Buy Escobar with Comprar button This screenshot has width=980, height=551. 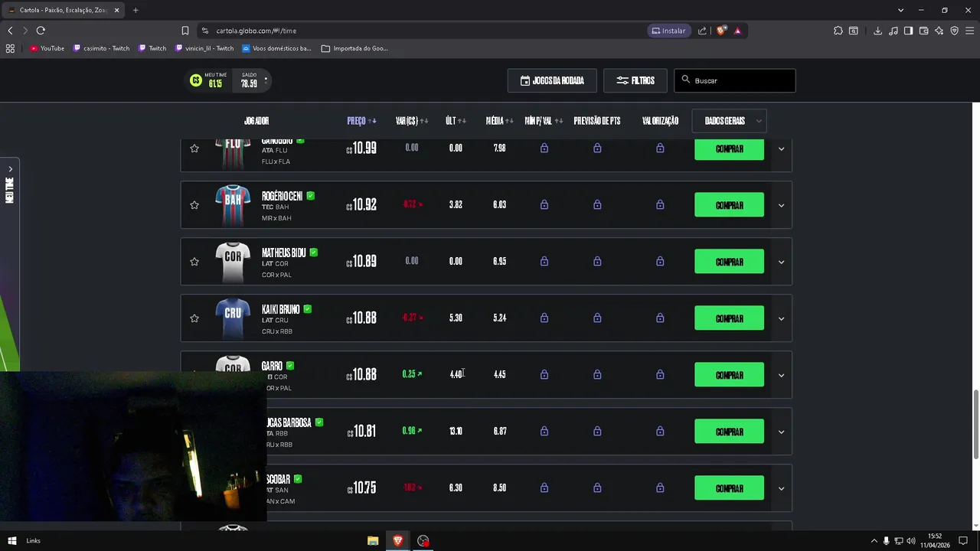[729, 488]
